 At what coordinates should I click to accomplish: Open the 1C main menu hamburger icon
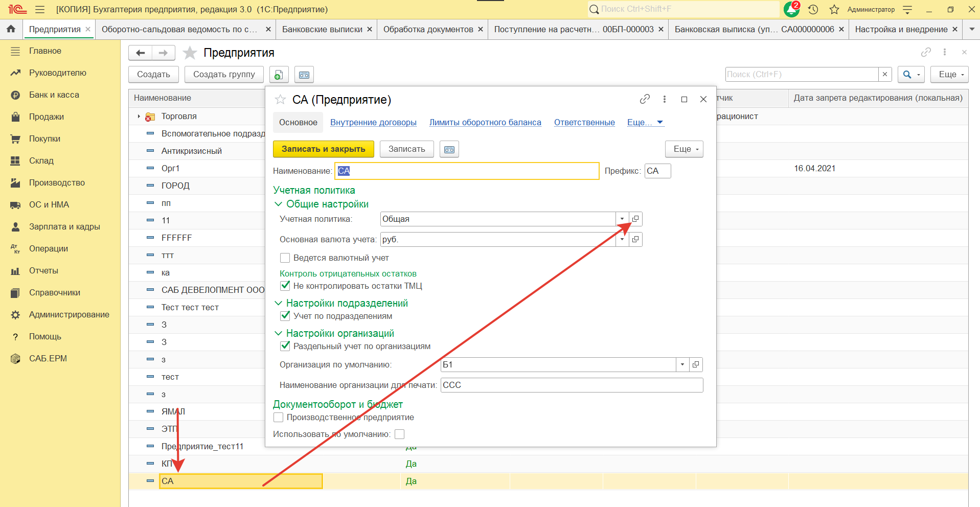pyautogui.click(x=40, y=9)
